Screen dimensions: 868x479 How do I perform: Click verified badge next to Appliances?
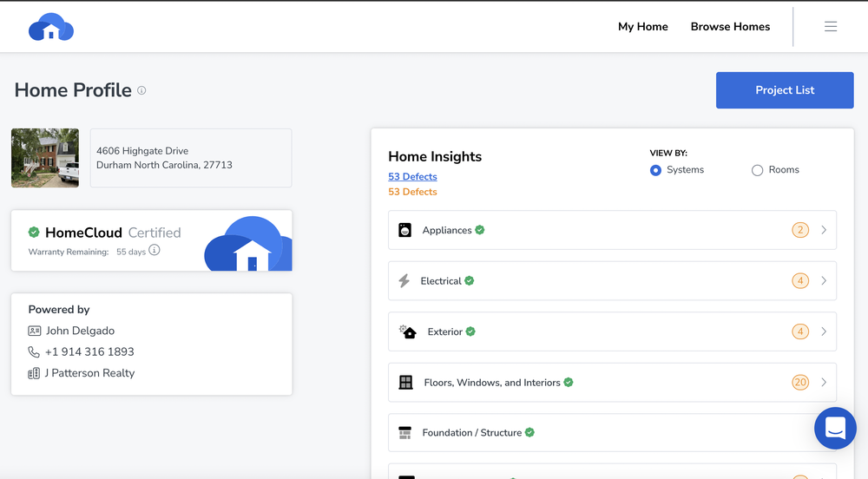(x=480, y=230)
